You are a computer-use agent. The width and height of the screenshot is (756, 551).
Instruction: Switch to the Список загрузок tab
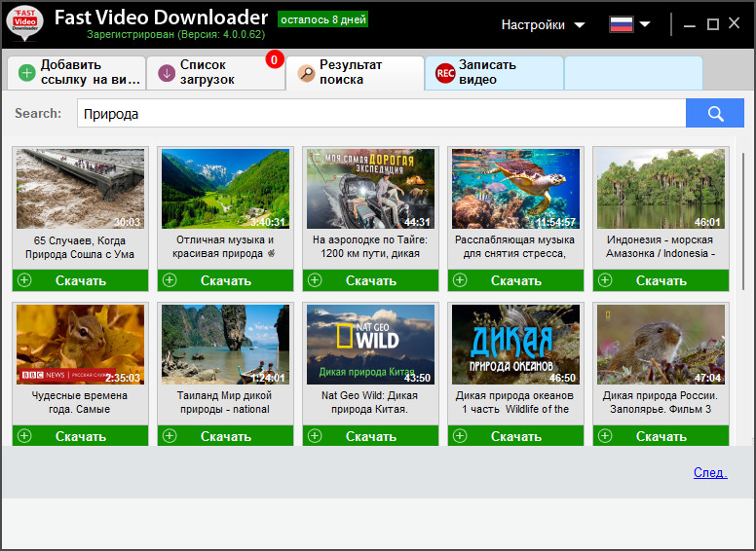pyautogui.click(x=215, y=73)
